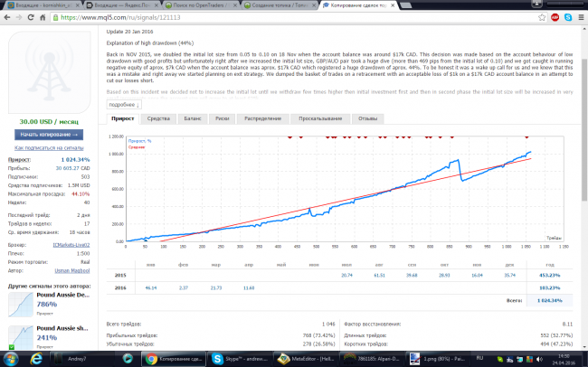This screenshot has height=367, width=588.
Task: Click the chrome user profile icon
Action: [x=536, y=4]
